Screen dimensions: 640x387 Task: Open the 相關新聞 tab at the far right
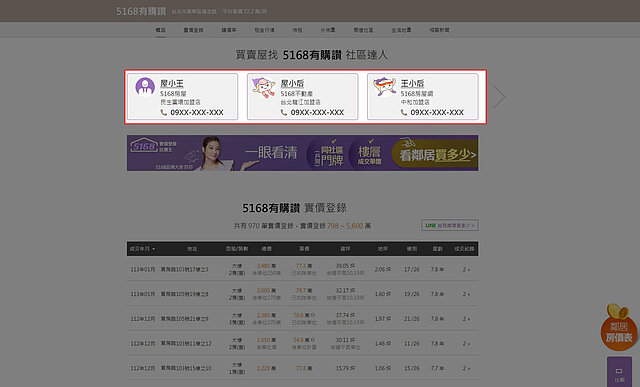tap(439, 30)
